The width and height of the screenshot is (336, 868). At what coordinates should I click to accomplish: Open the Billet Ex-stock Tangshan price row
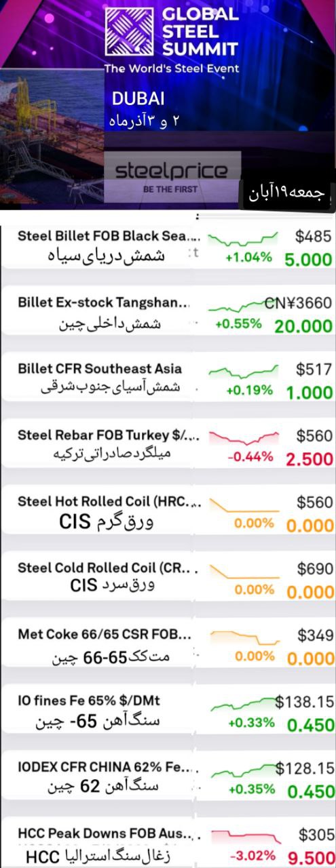168,312
